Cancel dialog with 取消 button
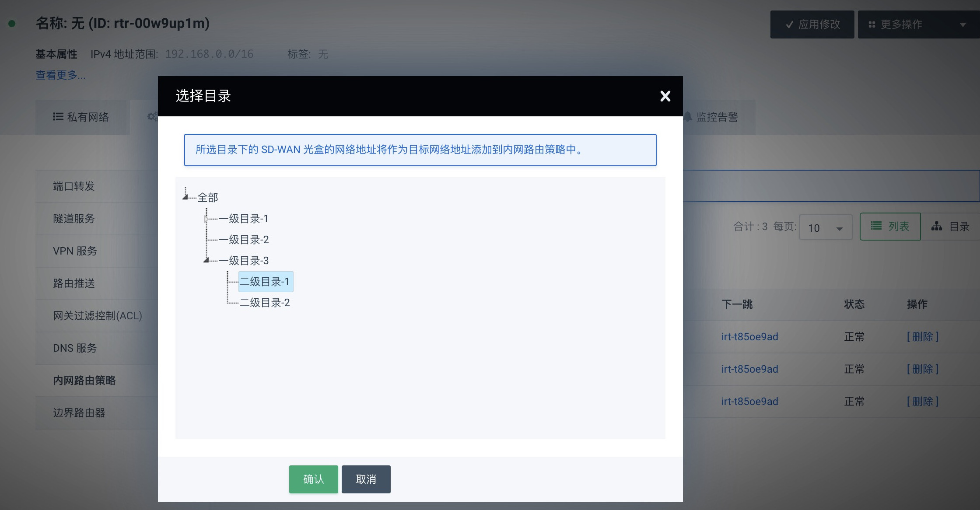This screenshot has height=510, width=980. (366, 479)
